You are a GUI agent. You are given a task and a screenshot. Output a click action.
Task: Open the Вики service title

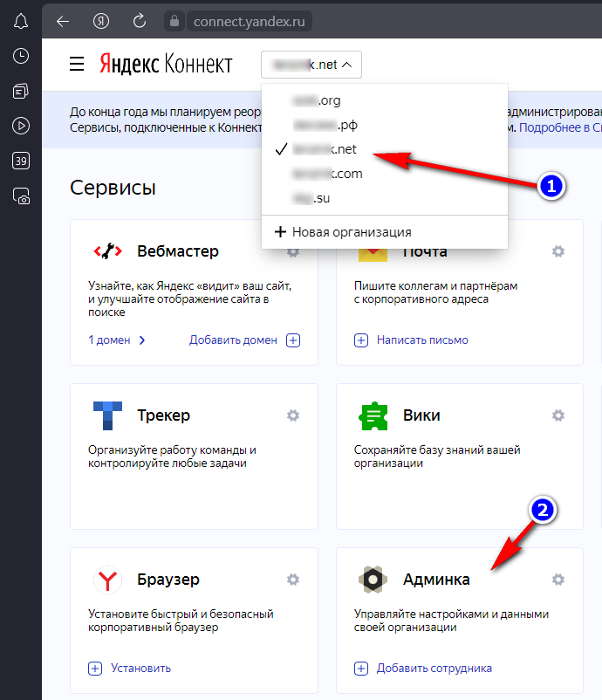421,415
